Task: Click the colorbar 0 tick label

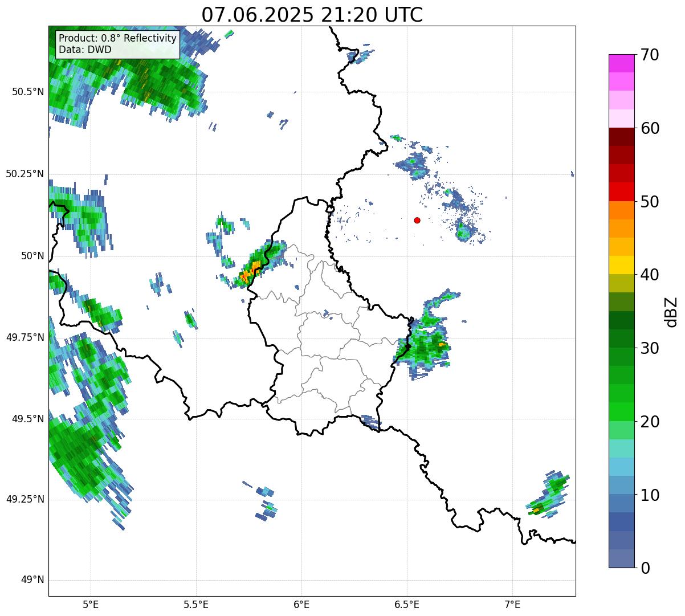Action: tap(645, 568)
